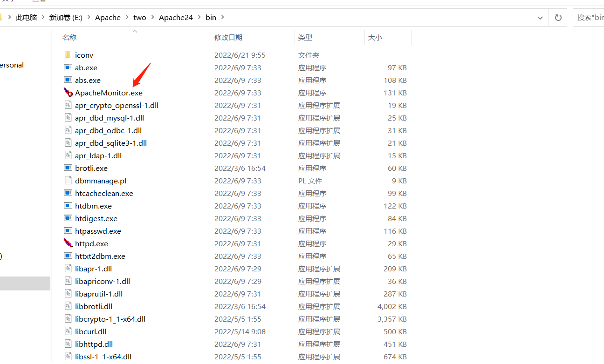Select the libcurl.dll file icon

click(68, 331)
